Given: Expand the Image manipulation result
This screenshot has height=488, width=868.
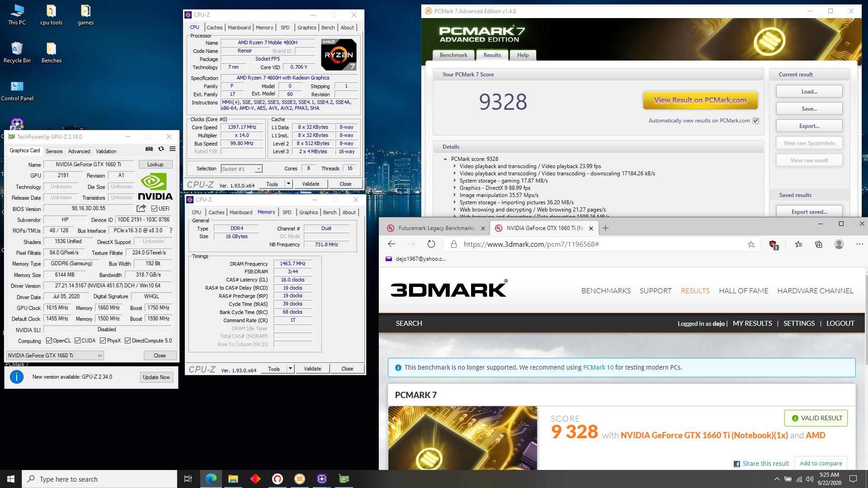Looking at the screenshot, I should click(x=455, y=195).
